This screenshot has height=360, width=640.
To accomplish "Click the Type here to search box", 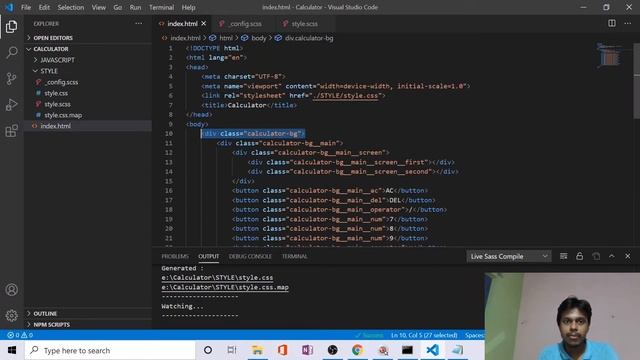I will (110, 350).
